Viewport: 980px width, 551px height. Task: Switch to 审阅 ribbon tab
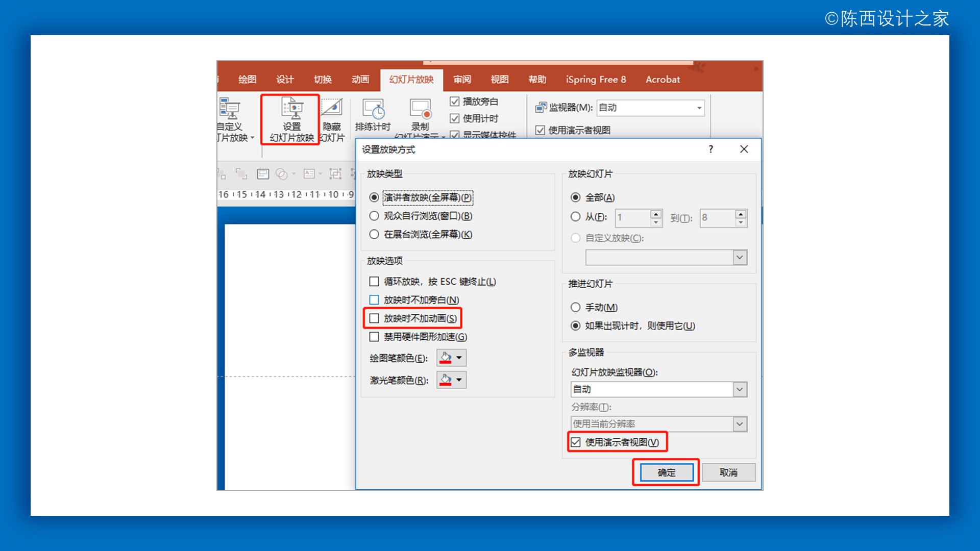[462, 80]
